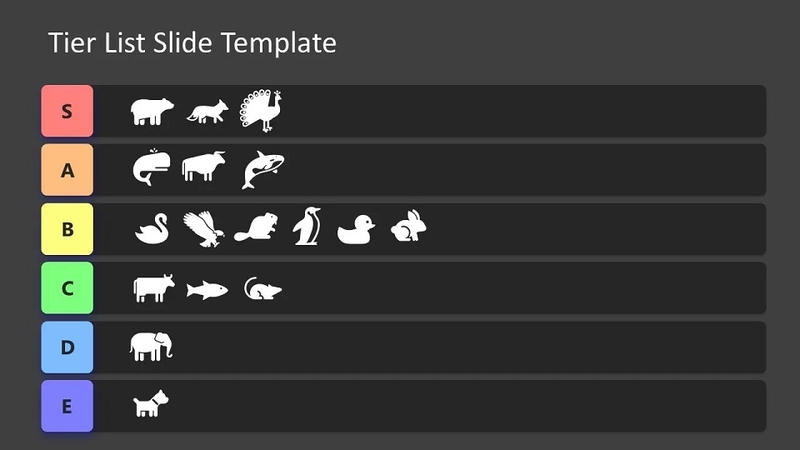800x450 pixels.
Task: Click the Tier List Slide Template title
Action: click(192, 43)
